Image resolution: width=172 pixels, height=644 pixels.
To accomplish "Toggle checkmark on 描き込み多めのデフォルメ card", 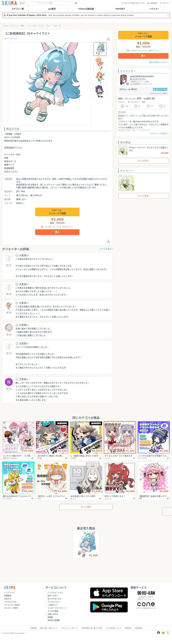I will coord(32,499).
